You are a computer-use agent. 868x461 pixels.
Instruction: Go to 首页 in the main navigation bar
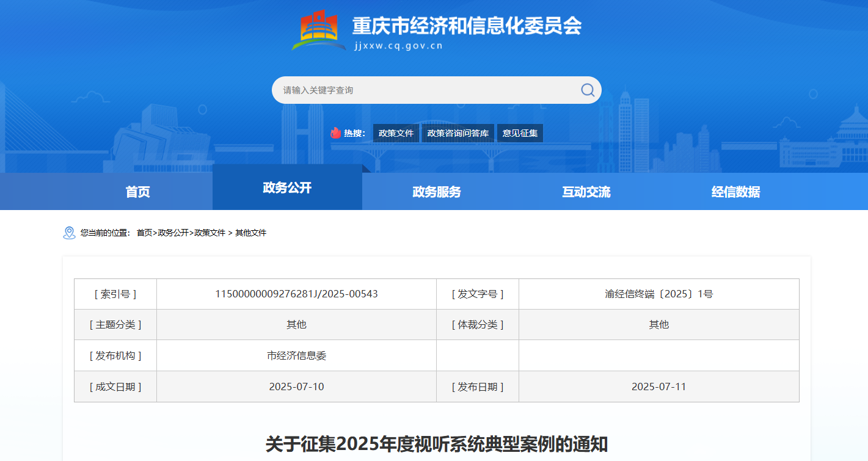pyautogui.click(x=137, y=192)
